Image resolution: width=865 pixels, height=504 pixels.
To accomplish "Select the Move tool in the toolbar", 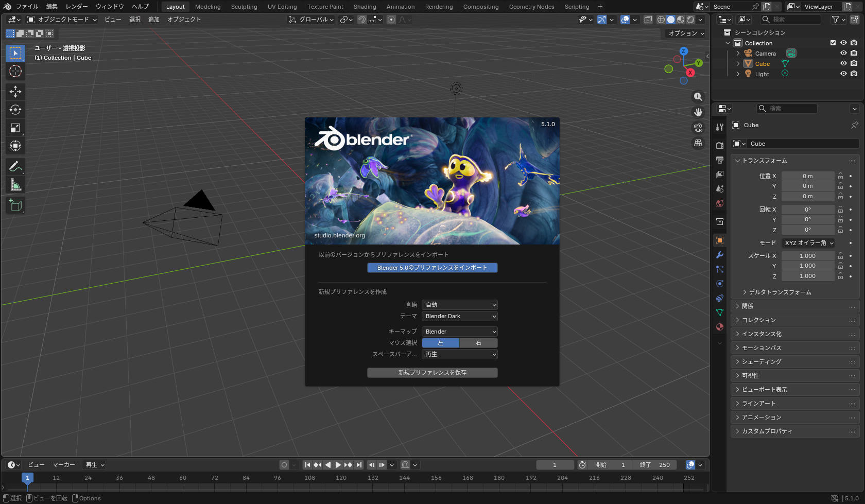I will (15, 92).
